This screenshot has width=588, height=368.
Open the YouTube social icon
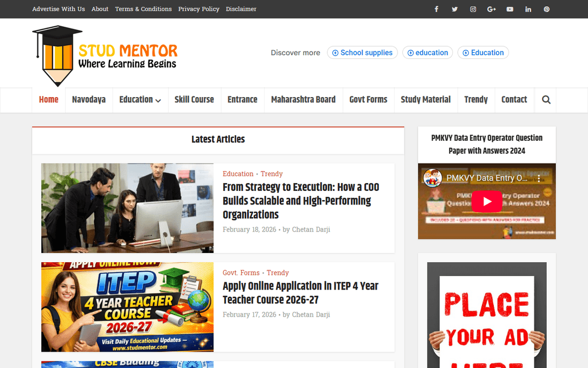click(x=510, y=9)
